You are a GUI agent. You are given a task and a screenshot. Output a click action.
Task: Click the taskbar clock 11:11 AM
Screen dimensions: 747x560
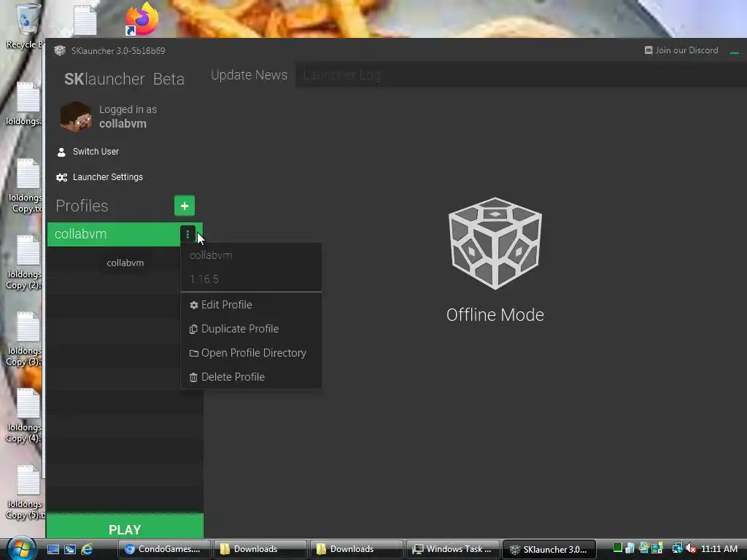tap(719, 549)
